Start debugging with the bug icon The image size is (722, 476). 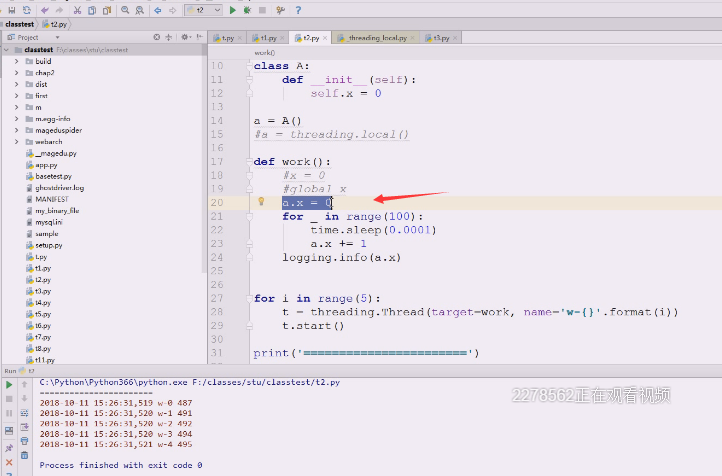247,10
